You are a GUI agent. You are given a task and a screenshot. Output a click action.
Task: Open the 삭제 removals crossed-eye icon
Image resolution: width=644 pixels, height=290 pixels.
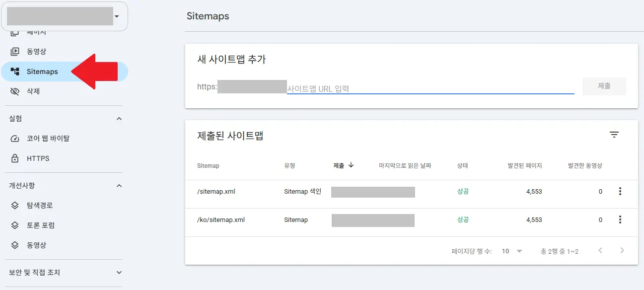click(15, 91)
